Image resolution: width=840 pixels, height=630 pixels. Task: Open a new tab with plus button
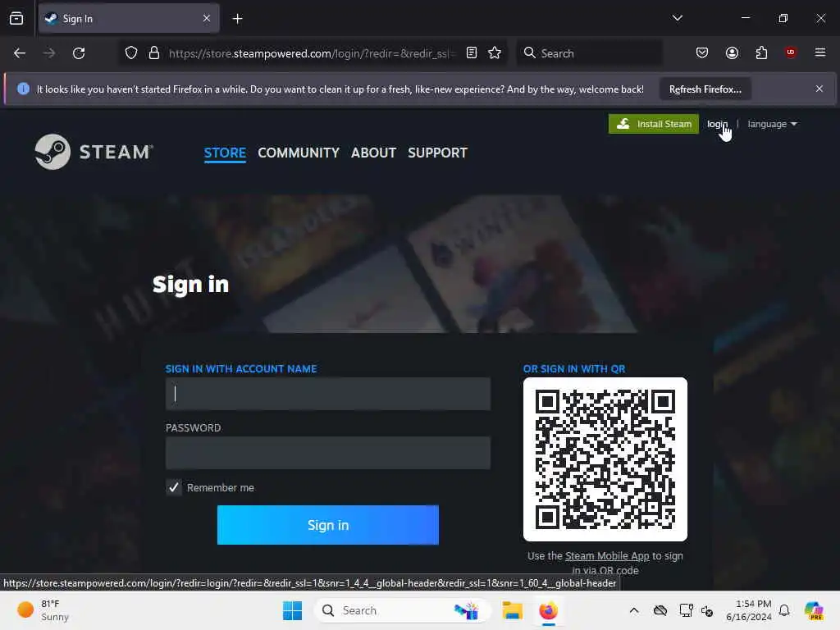click(237, 19)
